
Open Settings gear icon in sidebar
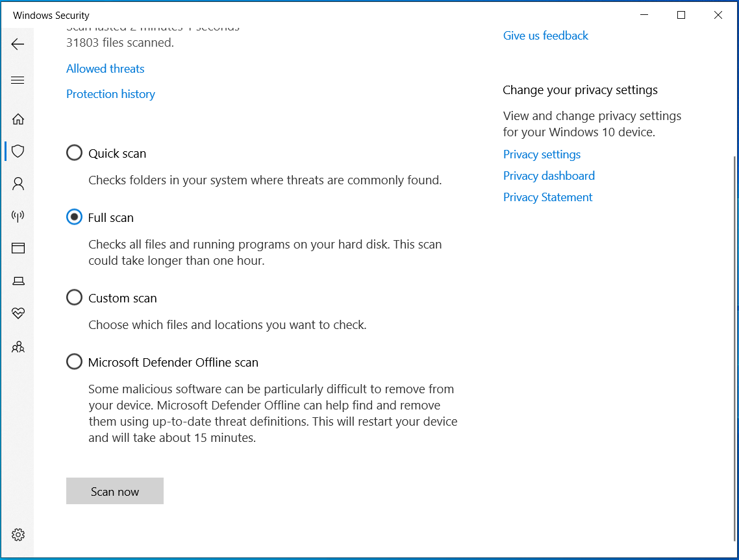coord(18,535)
